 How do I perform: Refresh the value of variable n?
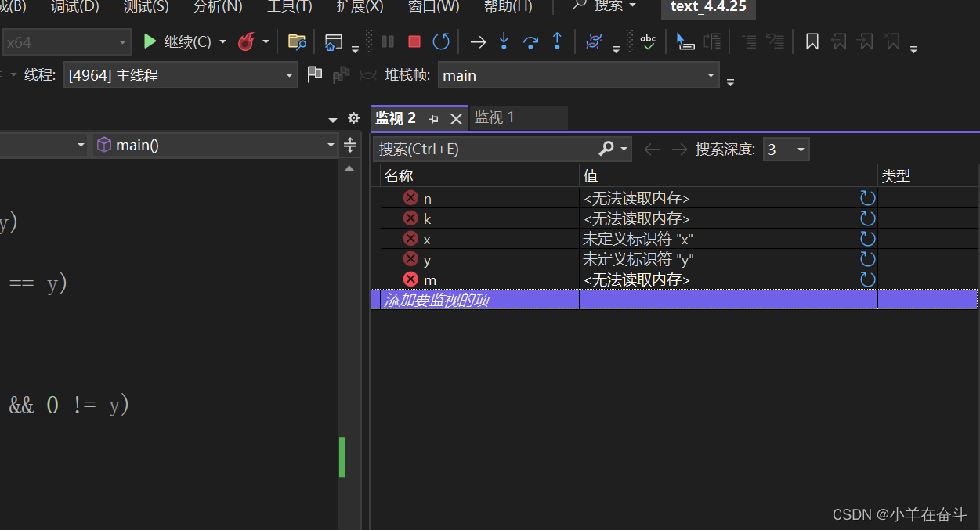[x=867, y=198]
